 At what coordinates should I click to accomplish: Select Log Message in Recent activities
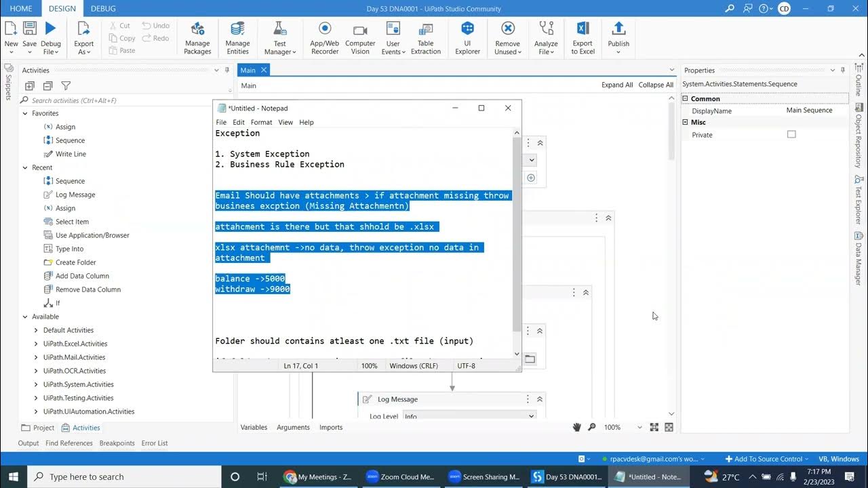[75, 195]
